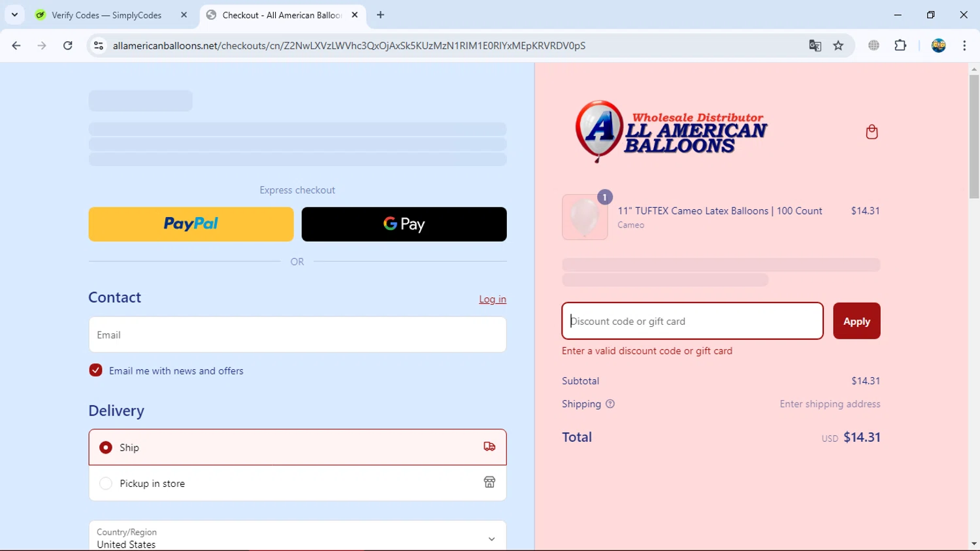Viewport: 980px width, 551px height.
Task: Click the Cameo variant label
Action: click(x=630, y=225)
